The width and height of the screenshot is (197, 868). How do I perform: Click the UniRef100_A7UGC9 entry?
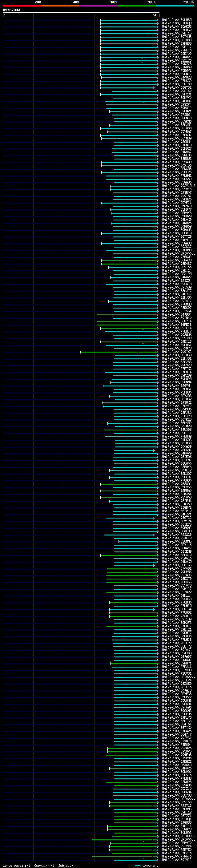point(177,81)
